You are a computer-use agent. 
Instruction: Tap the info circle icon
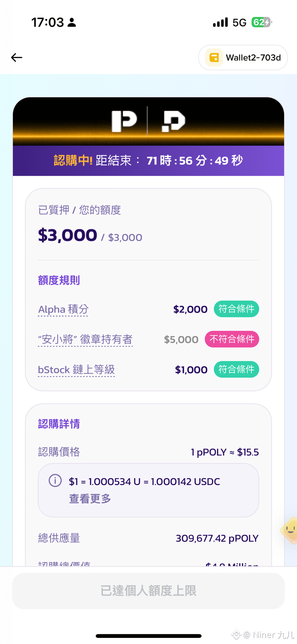point(55,480)
